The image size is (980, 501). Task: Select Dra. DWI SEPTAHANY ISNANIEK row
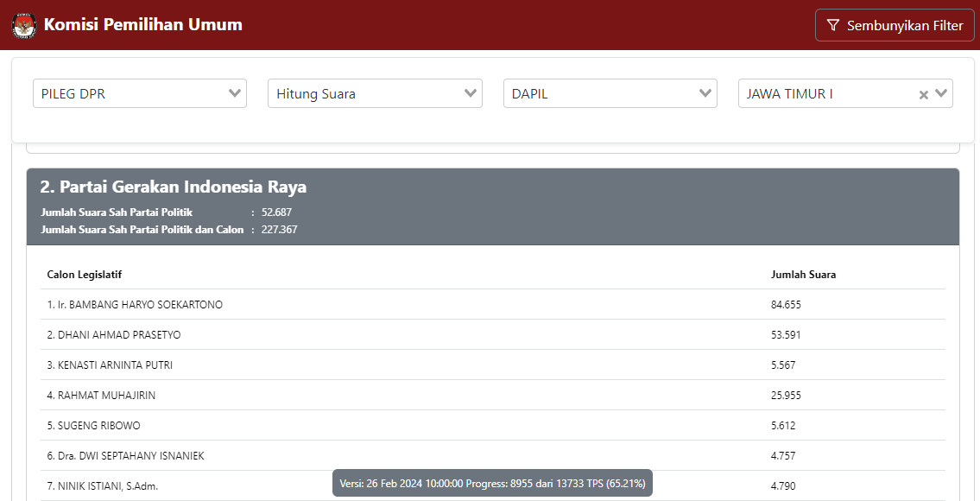pos(125,456)
